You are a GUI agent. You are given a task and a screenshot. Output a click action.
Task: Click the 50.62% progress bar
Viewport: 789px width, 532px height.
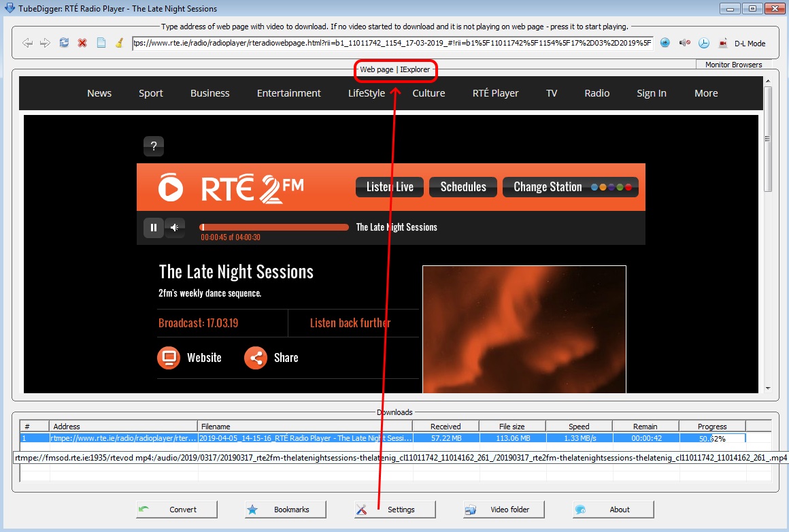tap(713, 438)
